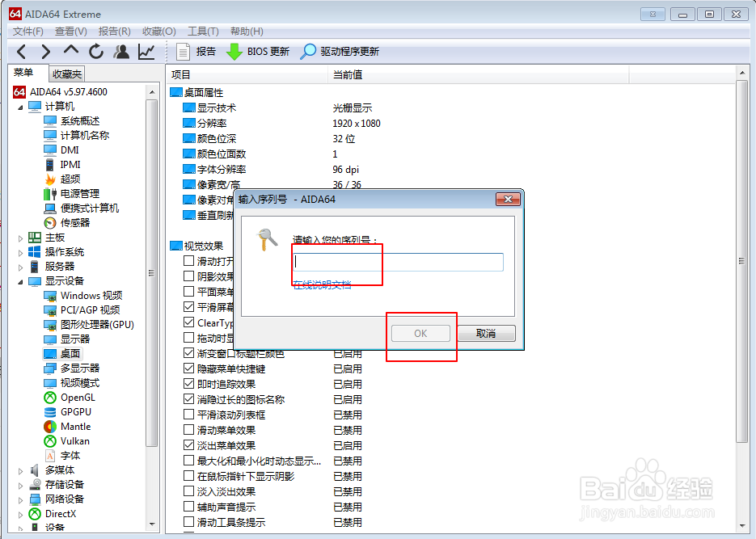Open the user profile toolbar icon
Viewport: 756px width, 539px height.
pos(121,52)
